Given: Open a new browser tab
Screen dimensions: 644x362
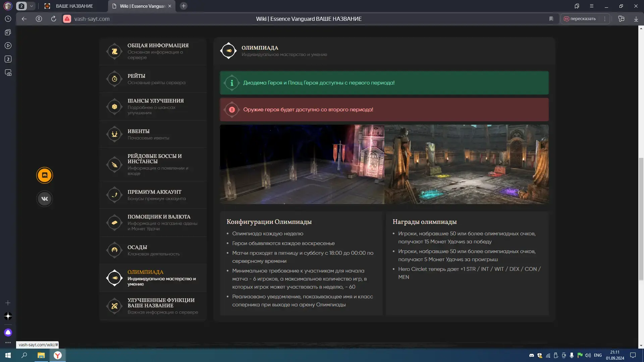Looking at the screenshot, I should 183,6.
